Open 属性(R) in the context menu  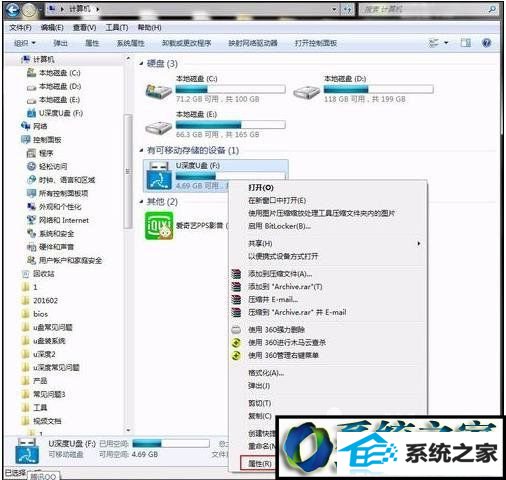coord(259,464)
